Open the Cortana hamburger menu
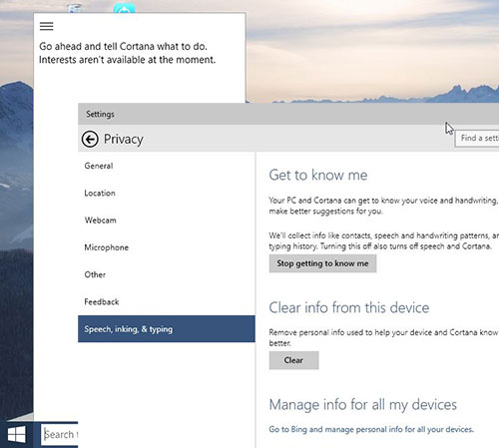 (x=47, y=26)
